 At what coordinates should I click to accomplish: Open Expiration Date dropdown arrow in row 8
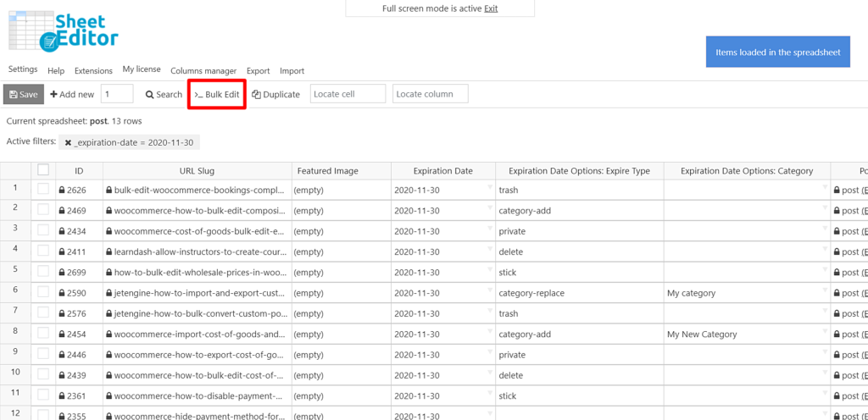pos(490,332)
